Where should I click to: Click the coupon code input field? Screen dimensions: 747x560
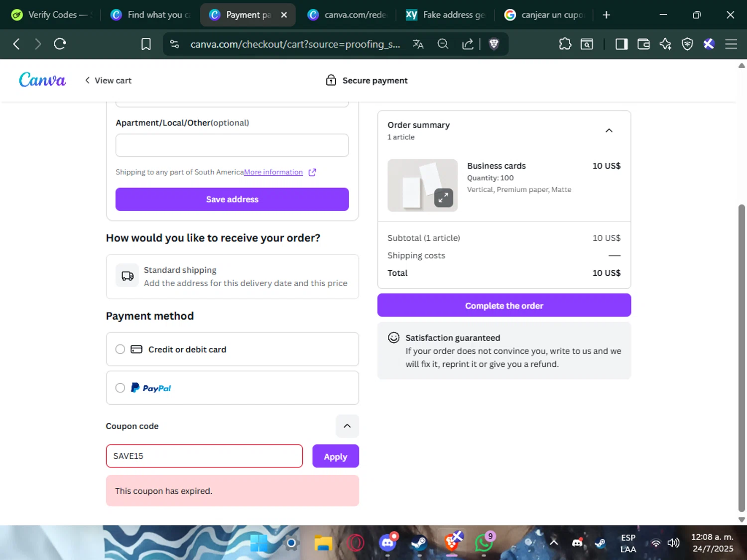coord(204,456)
